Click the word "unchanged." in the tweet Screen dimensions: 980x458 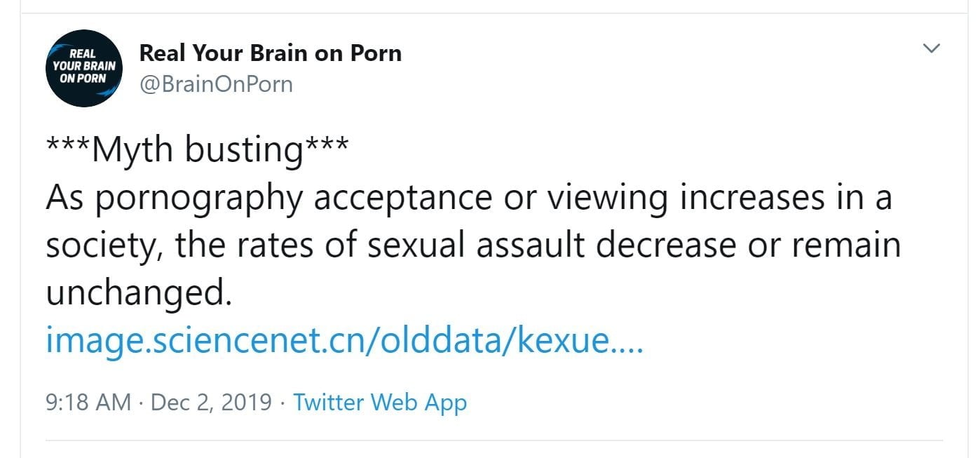tap(138, 292)
